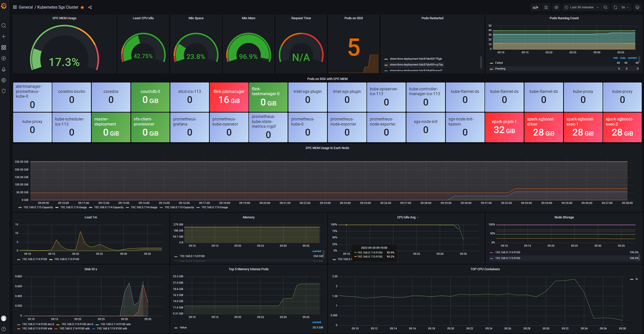Image resolution: width=644 pixels, height=334 pixels.
Task: Open the Least CPU Idle panel title
Action: point(143,18)
